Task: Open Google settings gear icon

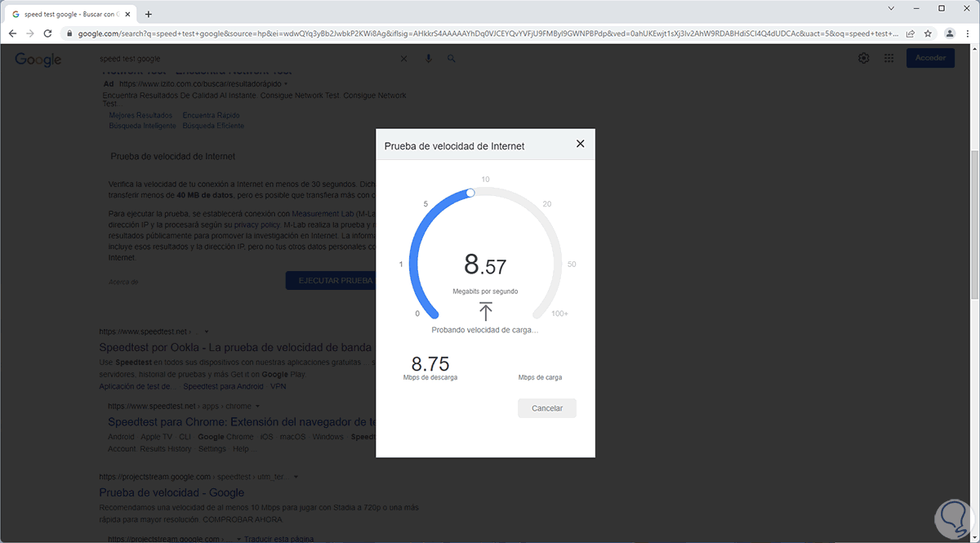Action: coord(864,58)
